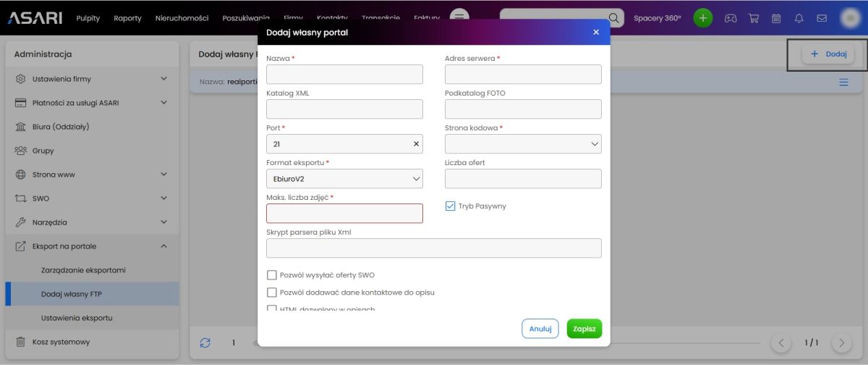
Task: Click the Zapisz button
Action: 584,329
